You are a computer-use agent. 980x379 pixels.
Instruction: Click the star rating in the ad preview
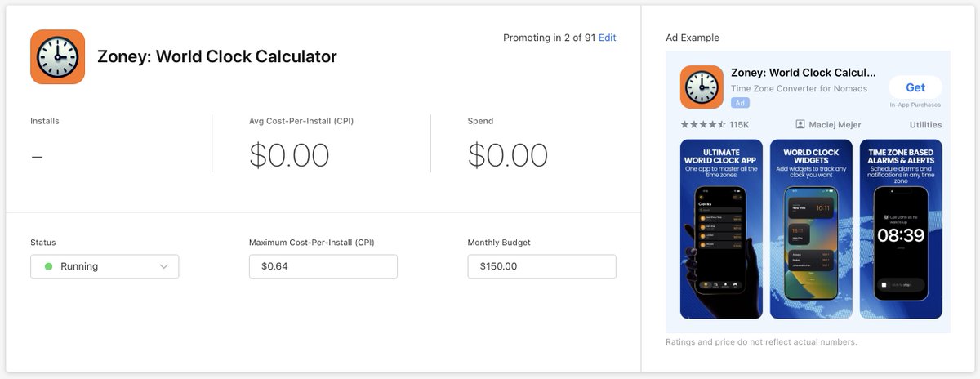point(702,125)
